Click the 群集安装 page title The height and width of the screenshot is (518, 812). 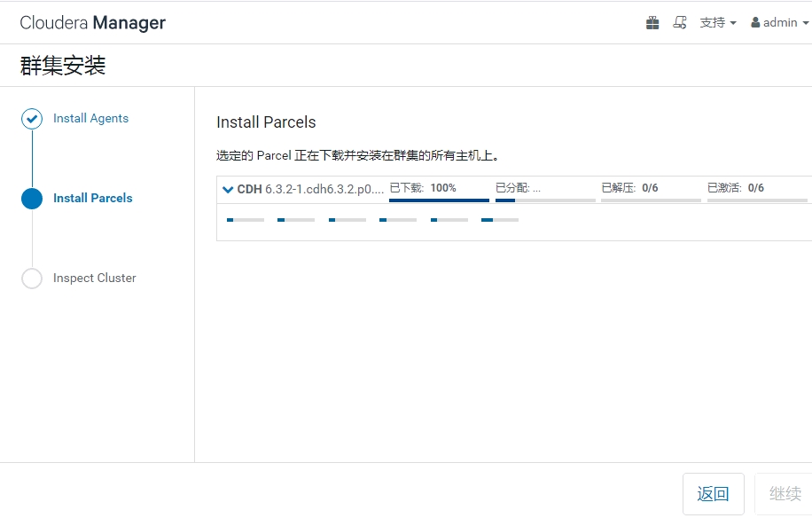pos(63,66)
